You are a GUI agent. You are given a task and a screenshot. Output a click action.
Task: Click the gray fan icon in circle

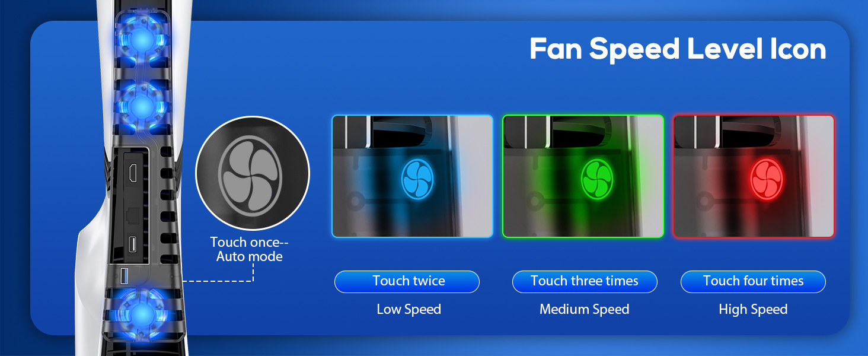tap(253, 173)
